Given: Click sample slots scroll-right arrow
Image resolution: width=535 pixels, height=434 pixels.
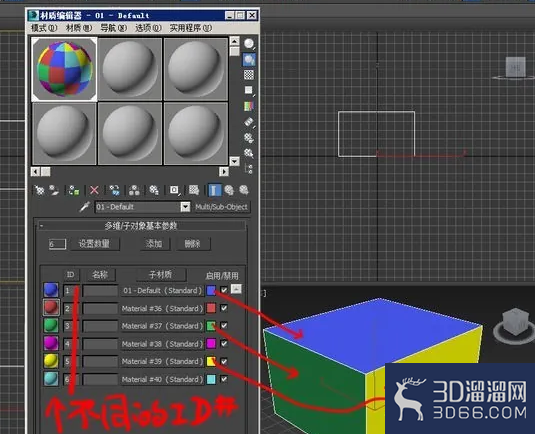Looking at the screenshot, I should pos(224,172).
